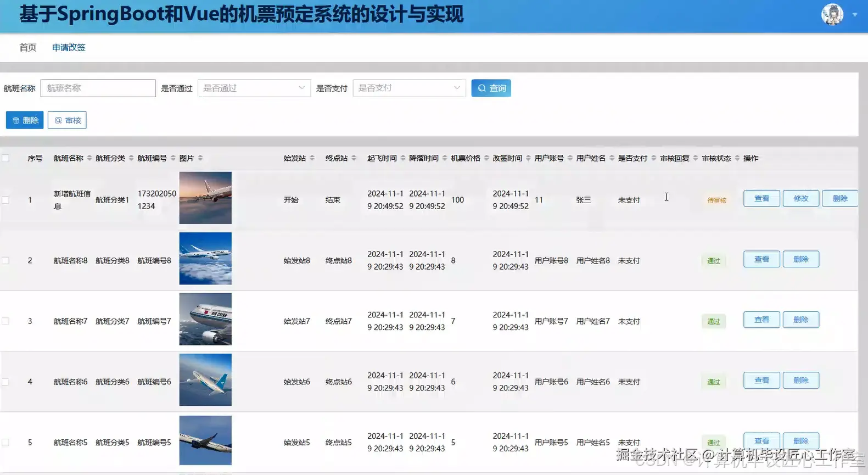Screen dimensions: 868x475
Task: Click the 操作 column header
Action: click(x=751, y=158)
